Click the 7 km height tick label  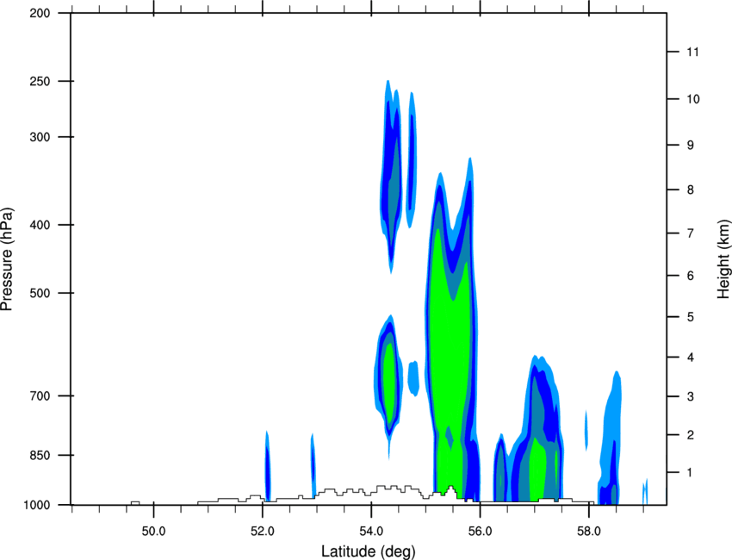click(691, 233)
